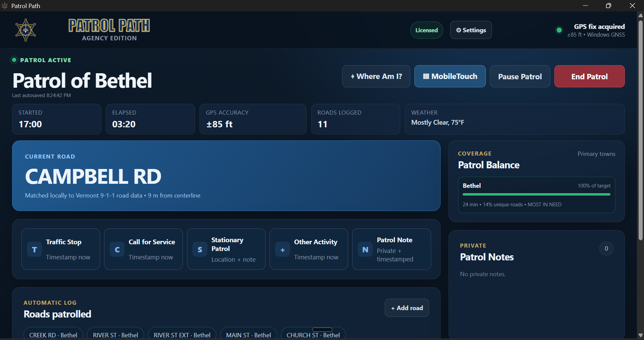End the patrol
The image size is (644, 340).
[589, 76]
